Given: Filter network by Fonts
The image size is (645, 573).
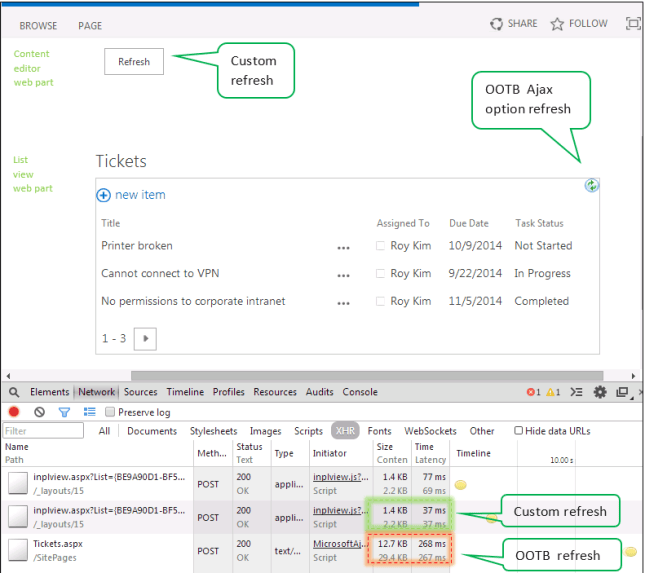Looking at the screenshot, I should (x=379, y=431).
